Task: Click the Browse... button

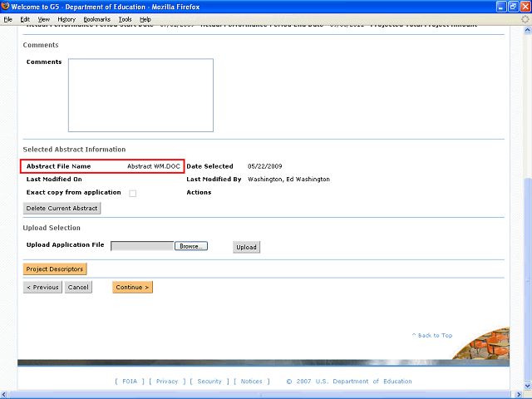Action: (x=191, y=246)
